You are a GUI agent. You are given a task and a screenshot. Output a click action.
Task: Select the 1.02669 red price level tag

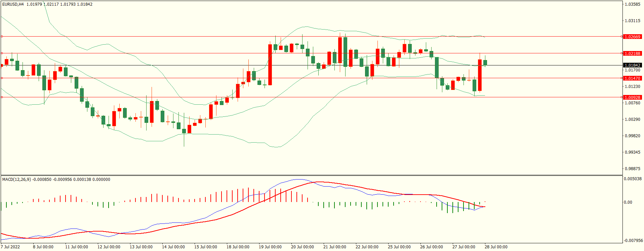632,37
